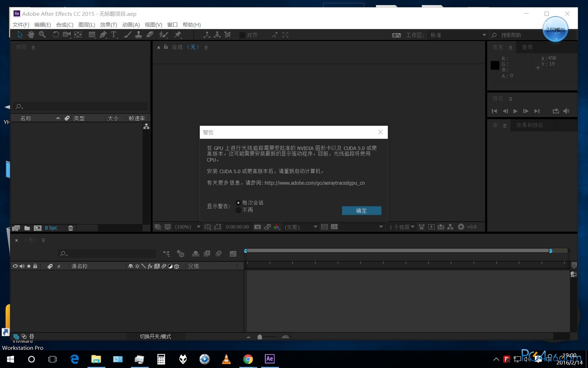
Task: Toggle the eye video column header
Action: (15, 266)
